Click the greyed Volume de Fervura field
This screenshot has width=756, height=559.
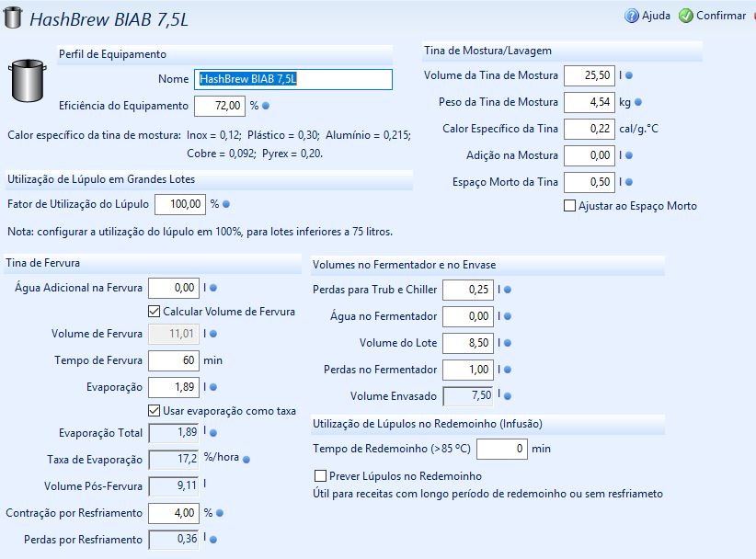click(x=174, y=334)
